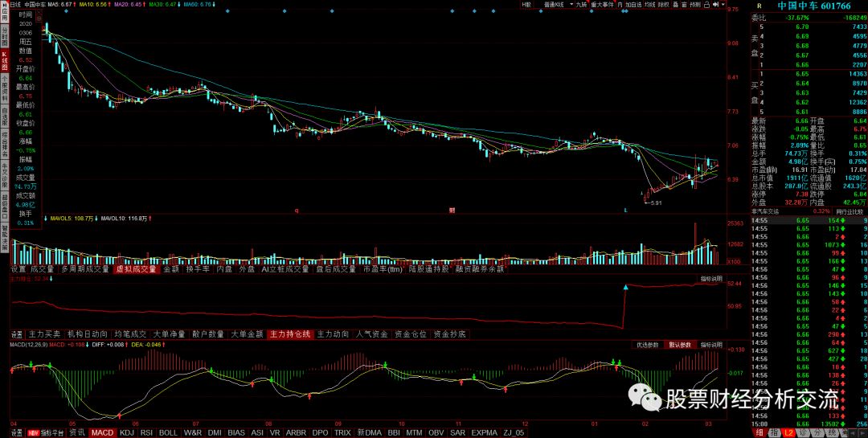Click the L2 level-2 tab
This screenshot has height=438, width=868.
point(789,432)
